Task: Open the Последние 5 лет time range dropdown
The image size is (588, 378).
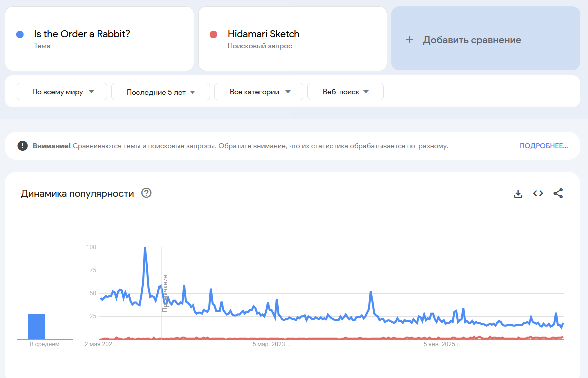Action: [x=161, y=92]
